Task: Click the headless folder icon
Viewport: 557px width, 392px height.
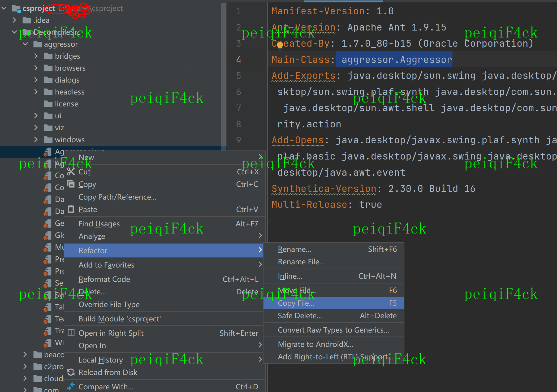Action: [48, 92]
